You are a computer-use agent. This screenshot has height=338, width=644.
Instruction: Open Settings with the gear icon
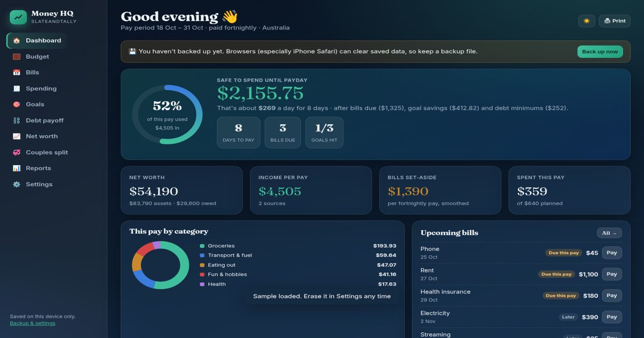coord(17,184)
